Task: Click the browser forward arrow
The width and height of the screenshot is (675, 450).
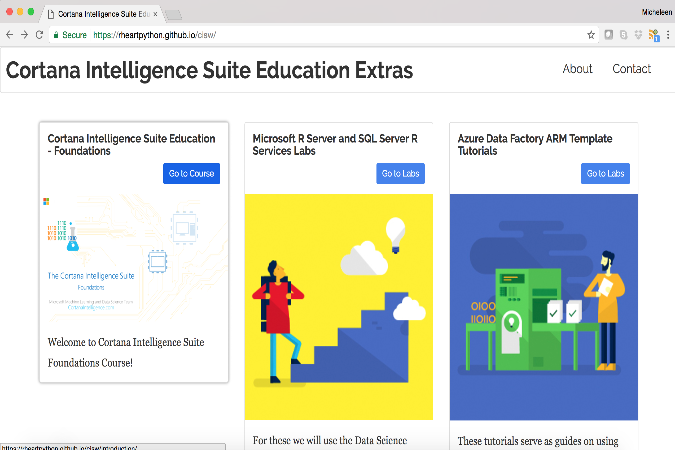Action: (x=24, y=34)
